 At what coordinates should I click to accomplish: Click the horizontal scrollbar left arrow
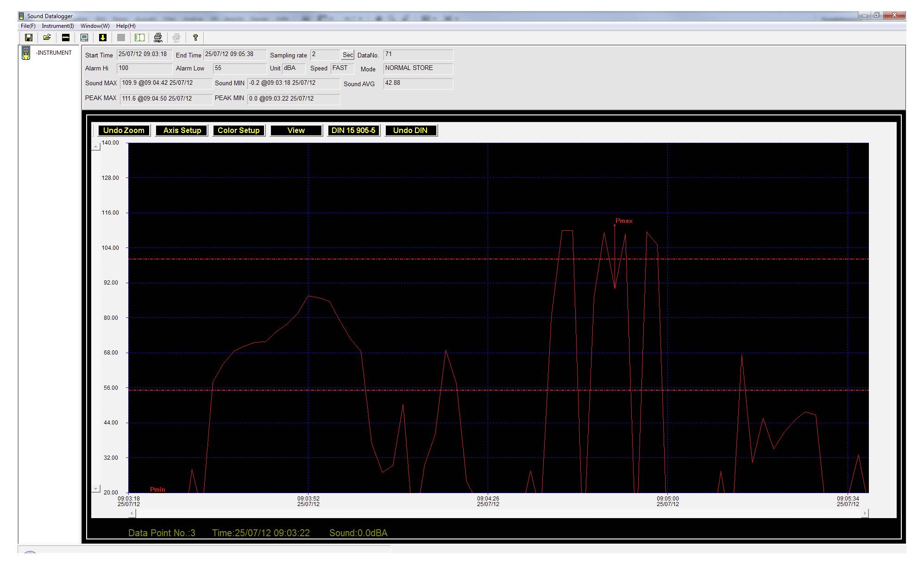point(132,513)
